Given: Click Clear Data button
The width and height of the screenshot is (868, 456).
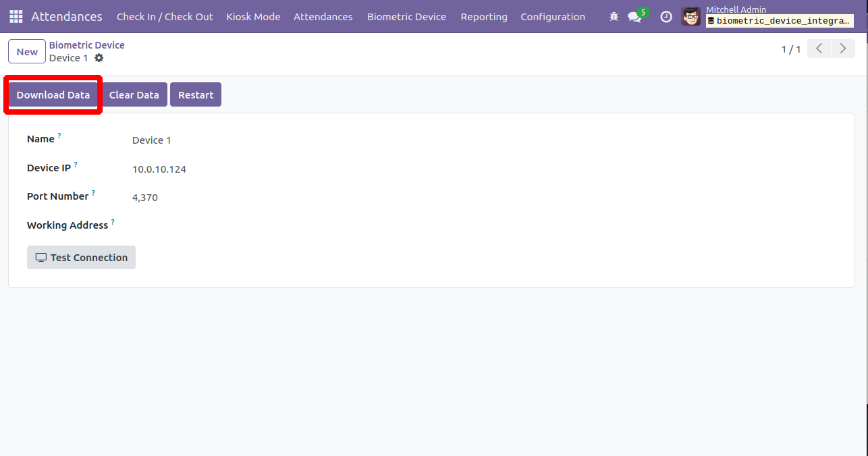Looking at the screenshot, I should [x=134, y=95].
